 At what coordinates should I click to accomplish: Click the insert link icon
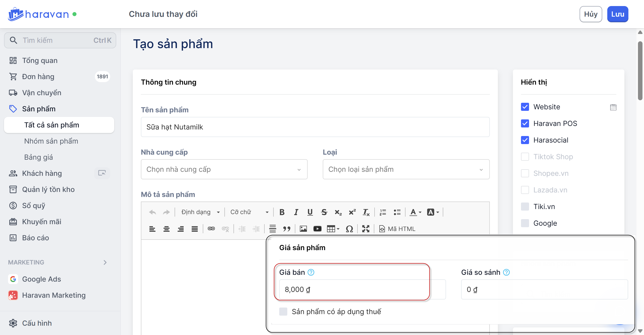point(211,229)
